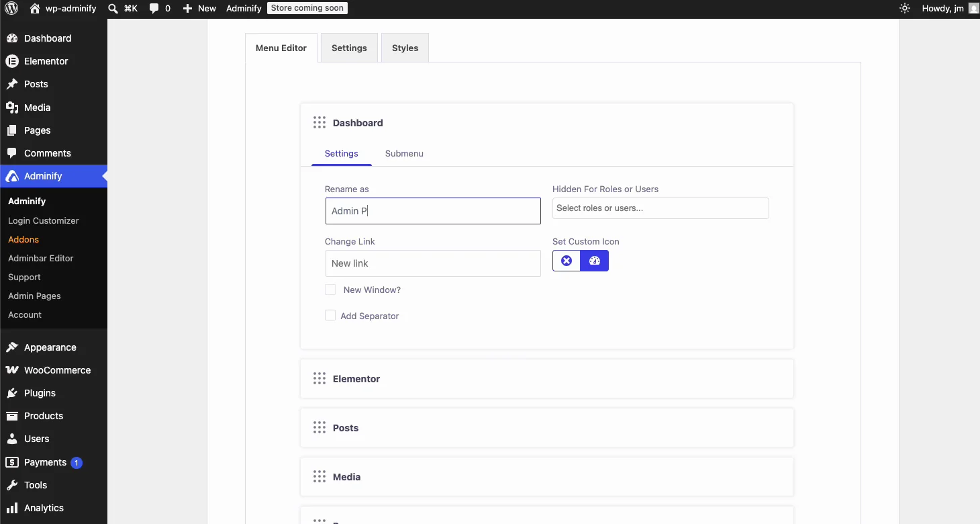This screenshot has width=980, height=524.
Task: Open Plugins in the sidebar
Action: (54, 393)
